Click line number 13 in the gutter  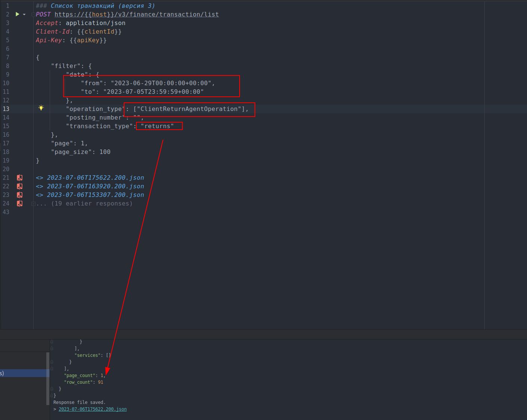[6, 109]
